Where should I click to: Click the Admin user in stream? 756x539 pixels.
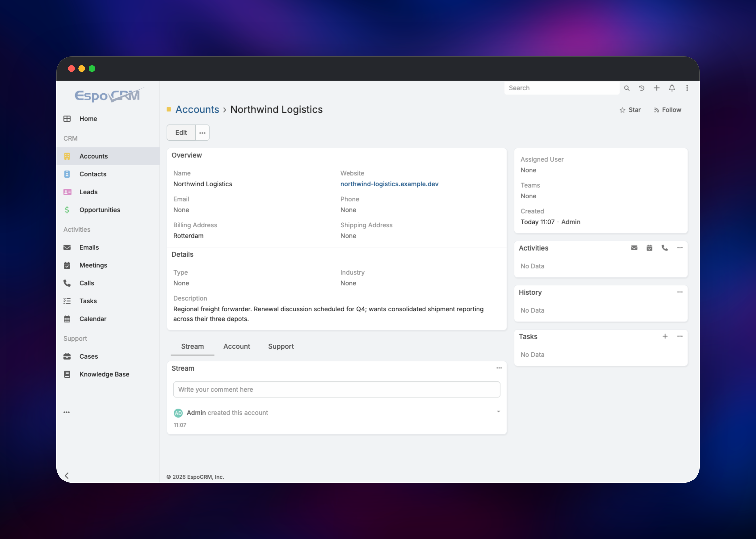196,413
